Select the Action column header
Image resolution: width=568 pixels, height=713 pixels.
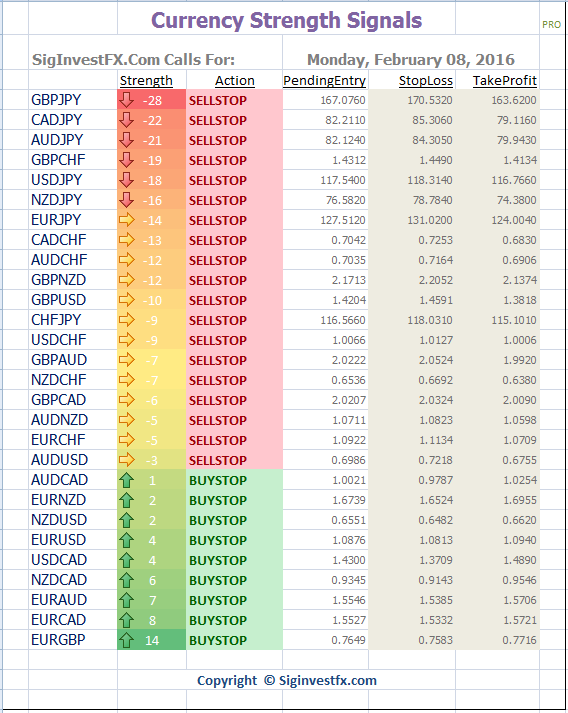click(x=235, y=80)
